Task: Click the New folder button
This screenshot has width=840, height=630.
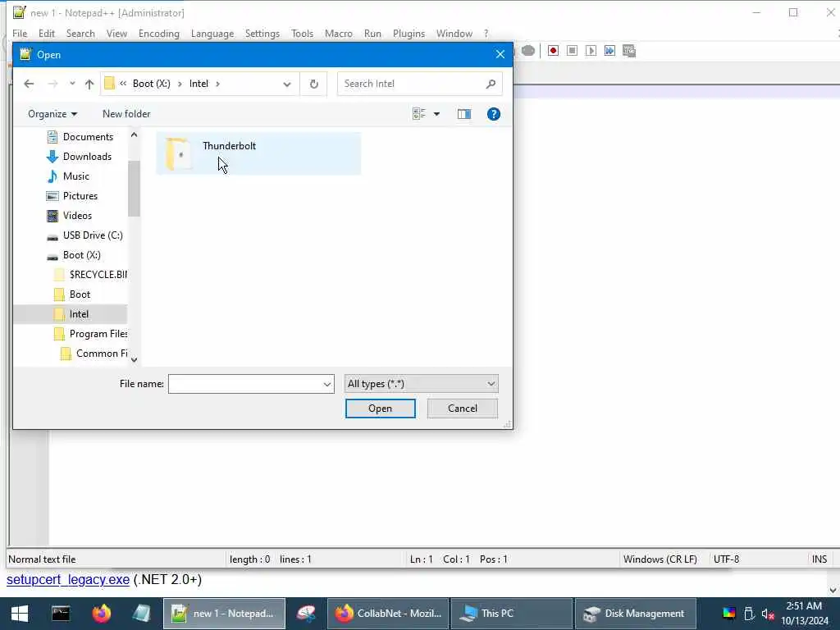Action: coord(126,113)
